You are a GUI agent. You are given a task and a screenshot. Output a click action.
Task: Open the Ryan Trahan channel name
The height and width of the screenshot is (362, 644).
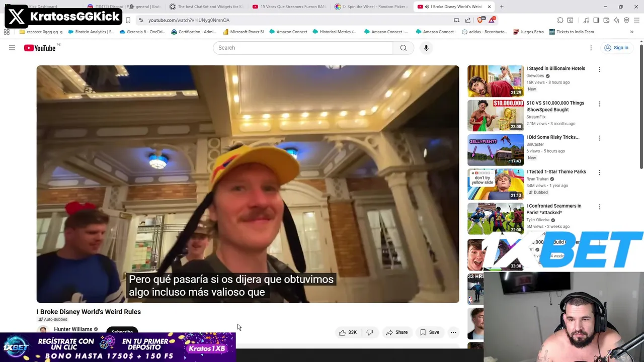[x=537, y=179]
